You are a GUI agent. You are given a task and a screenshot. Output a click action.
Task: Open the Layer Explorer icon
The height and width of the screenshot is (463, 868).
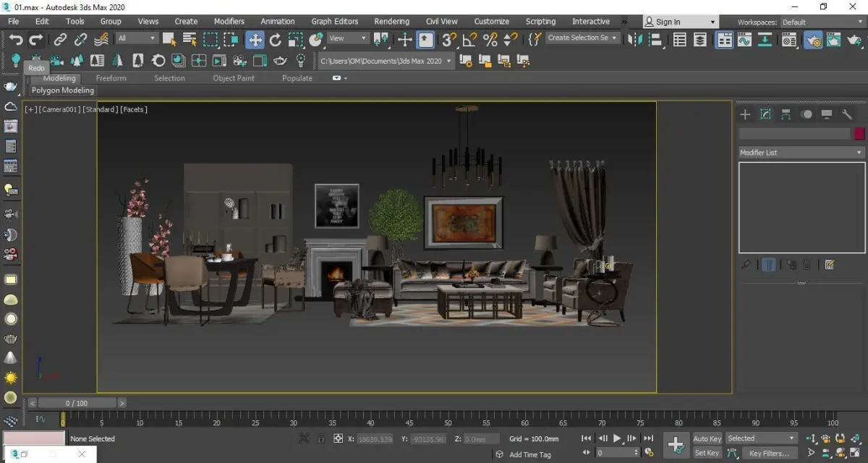click(700, 40)
